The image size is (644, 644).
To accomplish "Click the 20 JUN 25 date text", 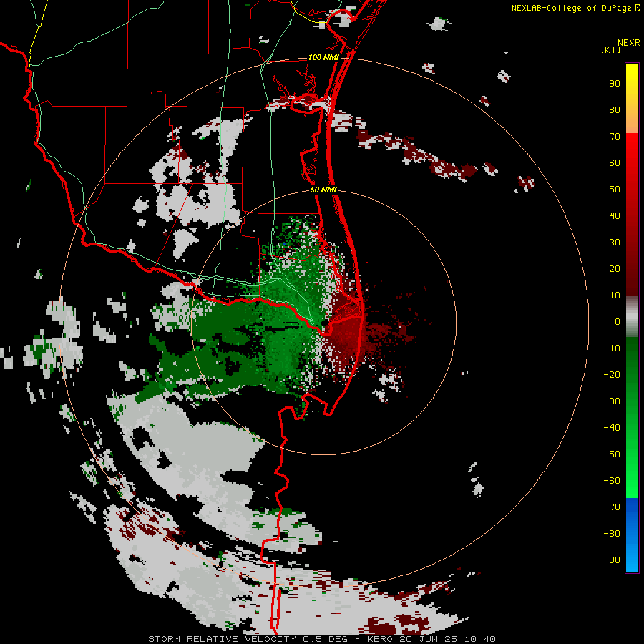I will 429,639.
